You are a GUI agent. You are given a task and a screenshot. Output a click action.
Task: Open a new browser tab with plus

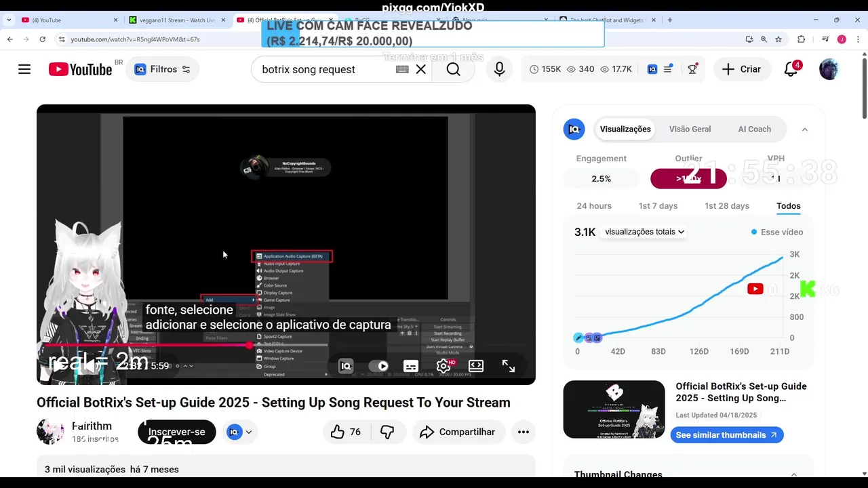670,20
